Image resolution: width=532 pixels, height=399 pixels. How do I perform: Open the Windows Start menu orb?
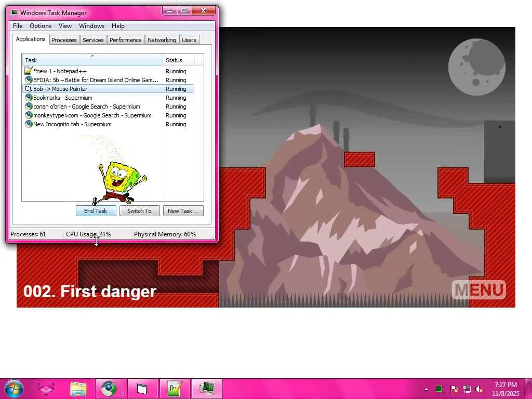click(x=14, y=389)
